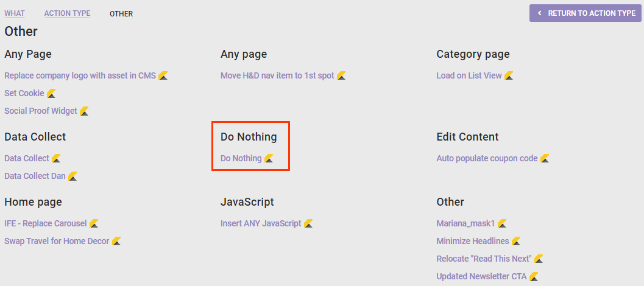Click the icon beside Insert ANY JavaScript

click(308, 224)
